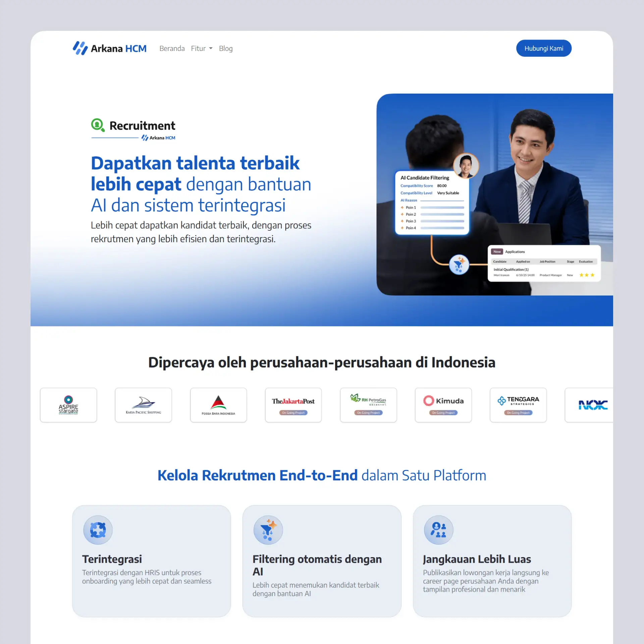
Task: Click the Aspire Stargate logo card
Action: click(x=68, y=405)
